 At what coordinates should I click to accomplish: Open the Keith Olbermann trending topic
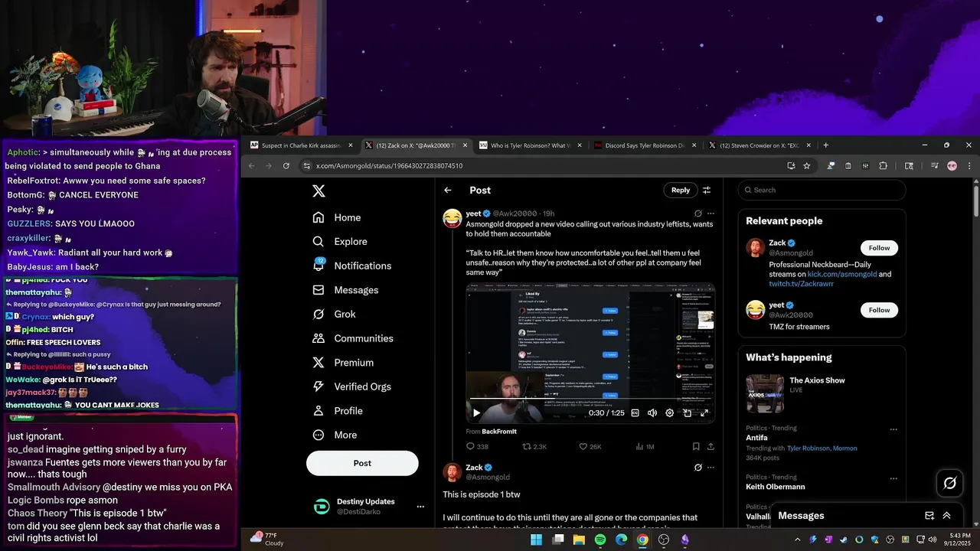click(776, 487)
